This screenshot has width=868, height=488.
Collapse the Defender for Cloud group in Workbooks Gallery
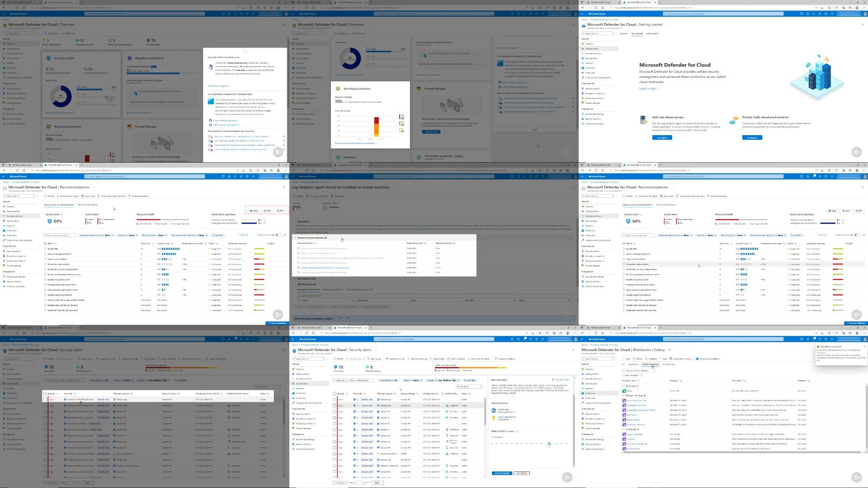624,395
